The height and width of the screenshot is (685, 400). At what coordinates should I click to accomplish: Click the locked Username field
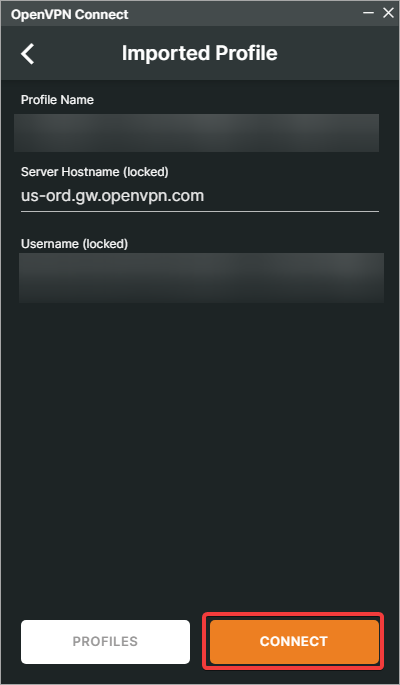coord(201,278)
